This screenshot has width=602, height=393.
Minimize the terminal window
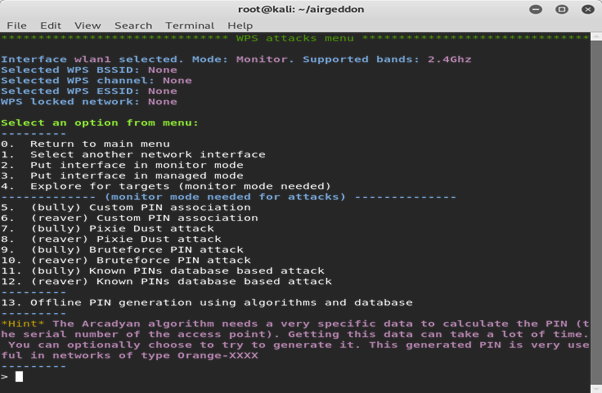[536, 9]
